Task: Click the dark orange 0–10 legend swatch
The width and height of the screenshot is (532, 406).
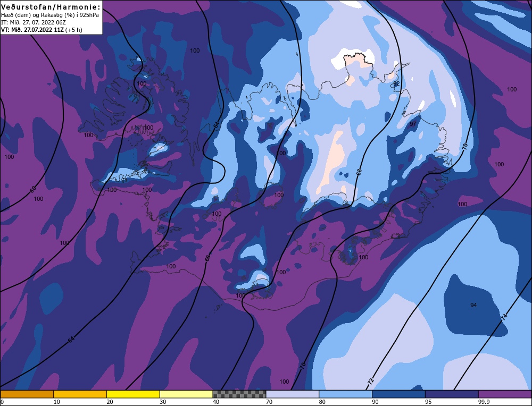Action: pyautogui.click(x=27, y=394)
